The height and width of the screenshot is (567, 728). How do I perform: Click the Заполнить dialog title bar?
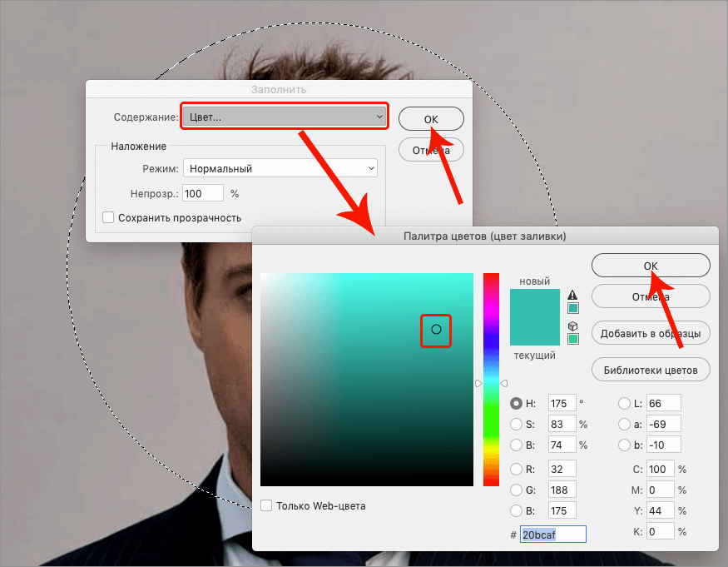pyautogui.click(x=280, y=89)
